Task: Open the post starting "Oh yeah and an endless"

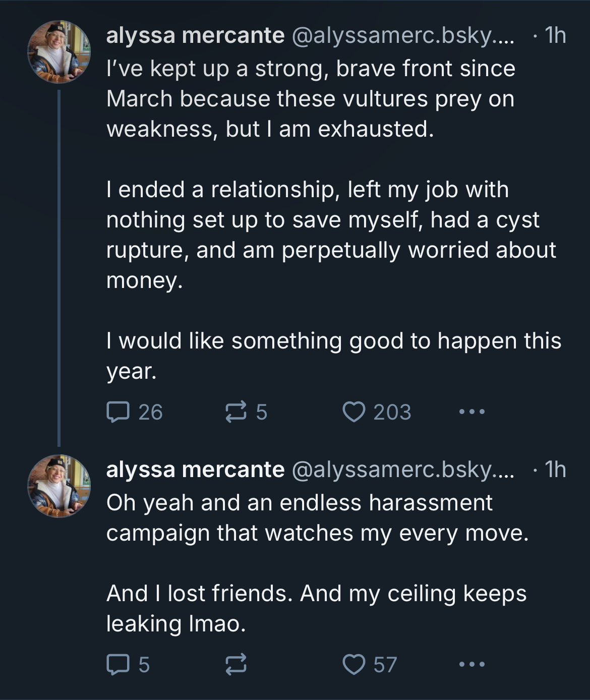Action: (317, 563)
